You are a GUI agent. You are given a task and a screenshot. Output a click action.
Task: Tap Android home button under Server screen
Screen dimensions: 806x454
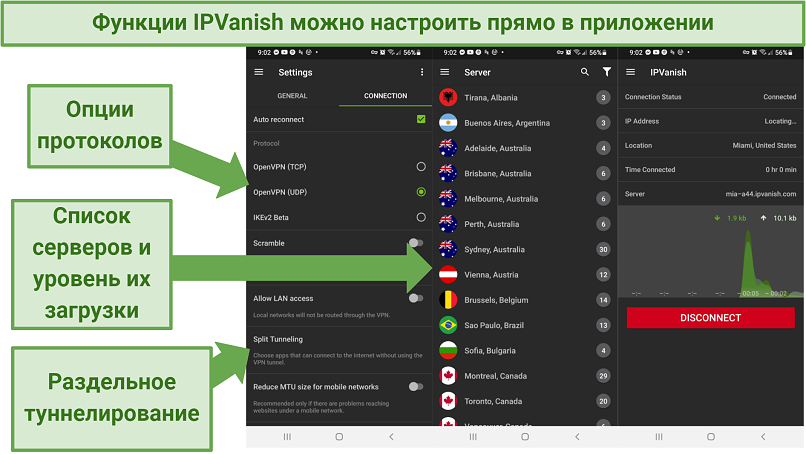pos(525,437)
